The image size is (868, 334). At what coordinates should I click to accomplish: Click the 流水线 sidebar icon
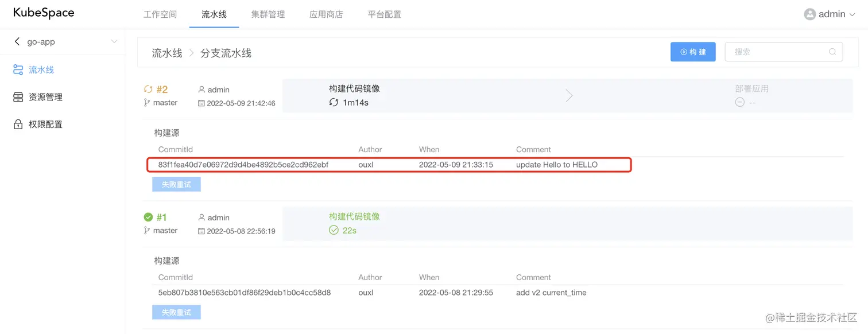click(18, 69)
